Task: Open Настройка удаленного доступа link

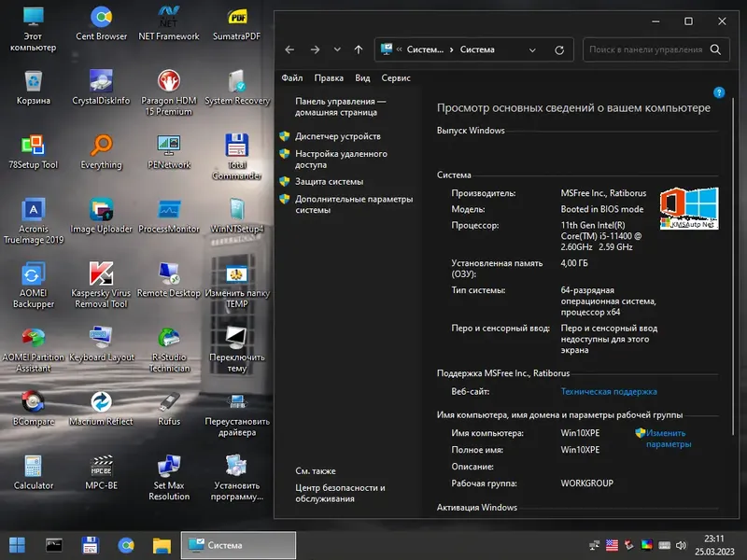Action: tap(341, 159)
